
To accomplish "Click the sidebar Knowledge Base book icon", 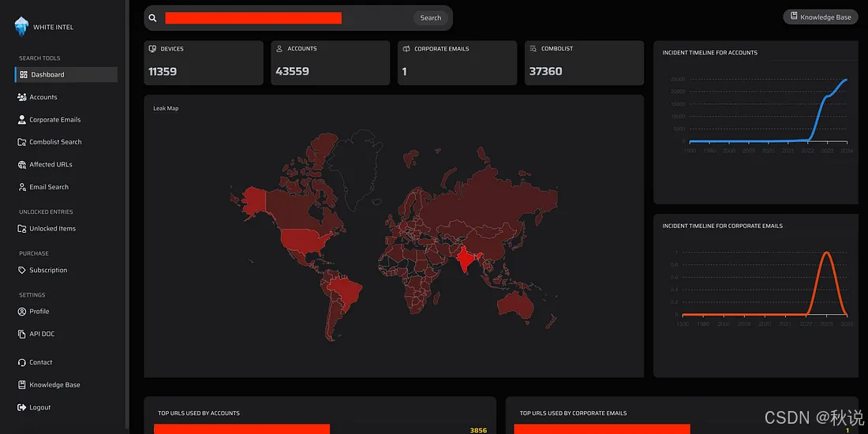I will pos(22,385).
